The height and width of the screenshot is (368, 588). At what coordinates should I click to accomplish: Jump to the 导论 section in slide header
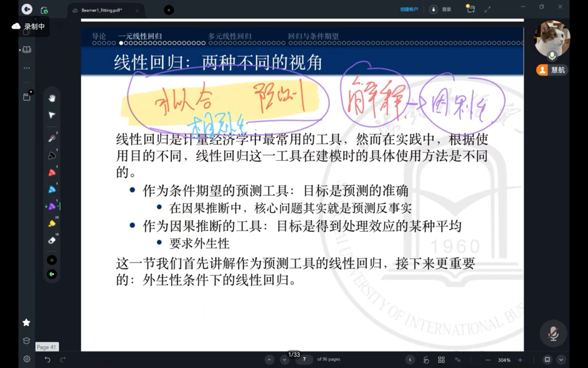pos(99,37)
